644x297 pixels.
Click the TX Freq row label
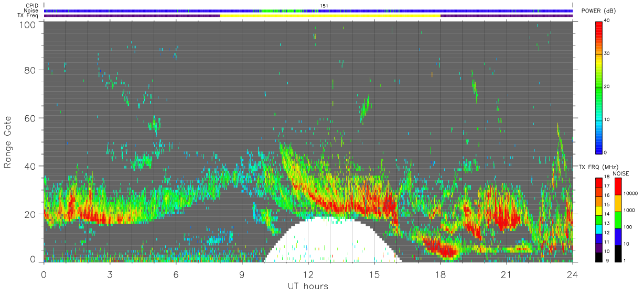[x=28, y=16]
